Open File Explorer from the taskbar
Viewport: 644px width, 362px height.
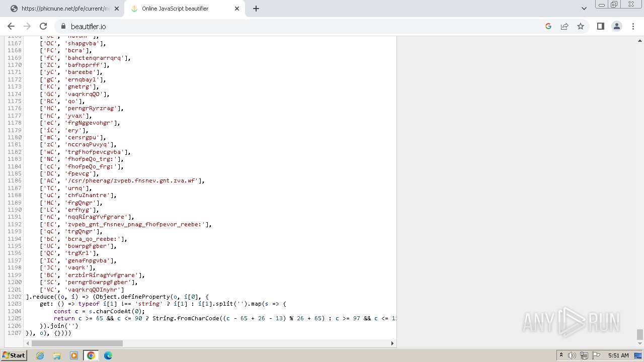tap(57, 355)
